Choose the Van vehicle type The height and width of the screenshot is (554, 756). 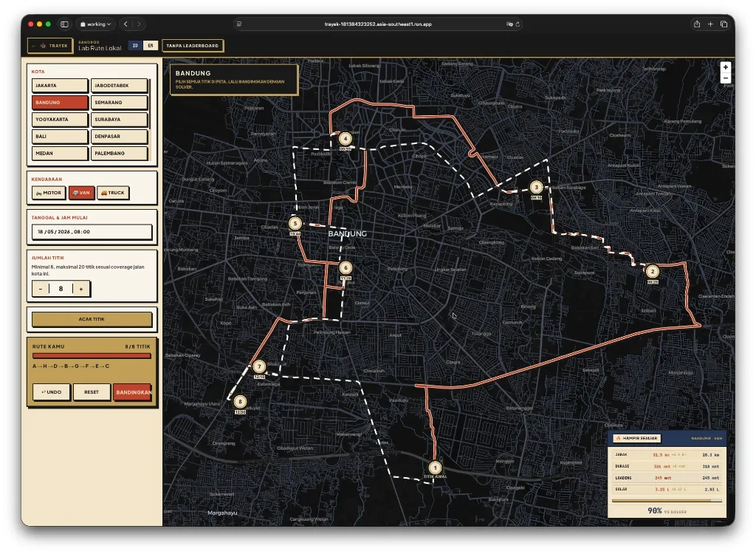[x=81, y=193]
